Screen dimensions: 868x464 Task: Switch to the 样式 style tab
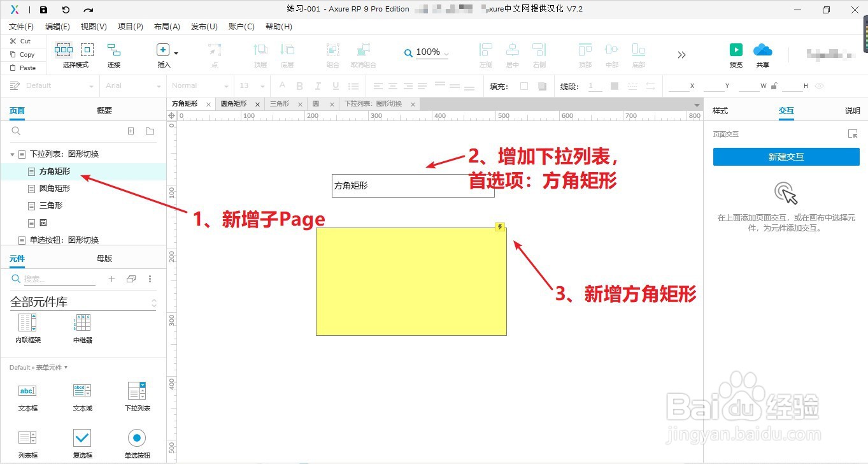pyautogui.click(x=720, y=110)
